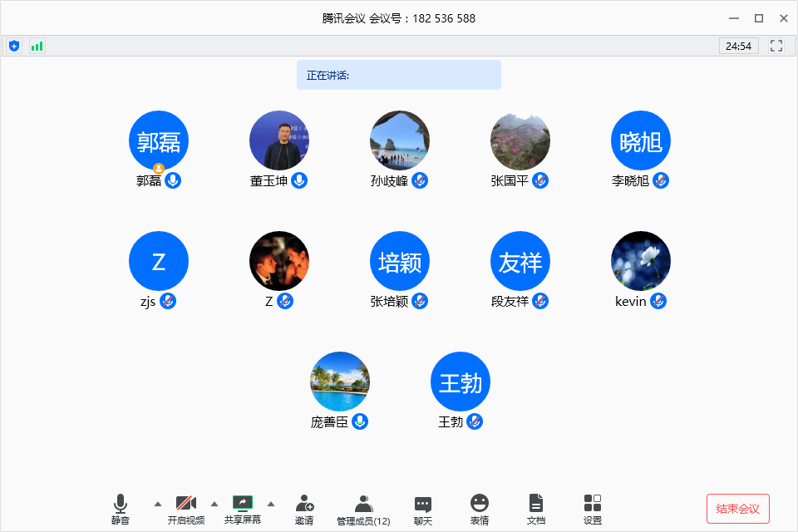Click the name label 孙歧峰
The image size is (798, 532).
tap(389, 180)
